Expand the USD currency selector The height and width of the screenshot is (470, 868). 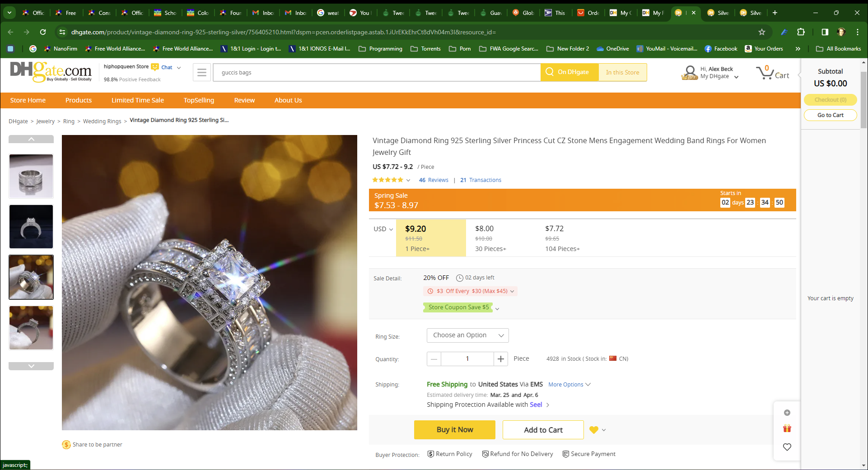[383, 229]
